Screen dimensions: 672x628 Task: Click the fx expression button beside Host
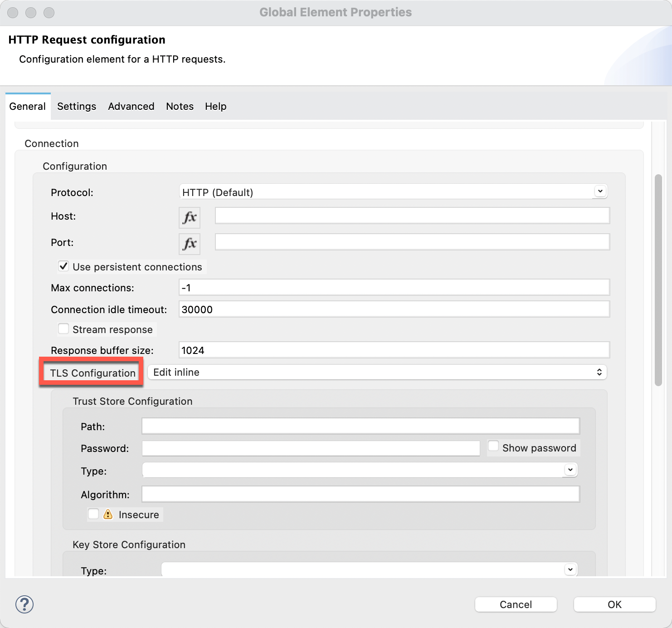pyautogui.click(x=190, y=217)
